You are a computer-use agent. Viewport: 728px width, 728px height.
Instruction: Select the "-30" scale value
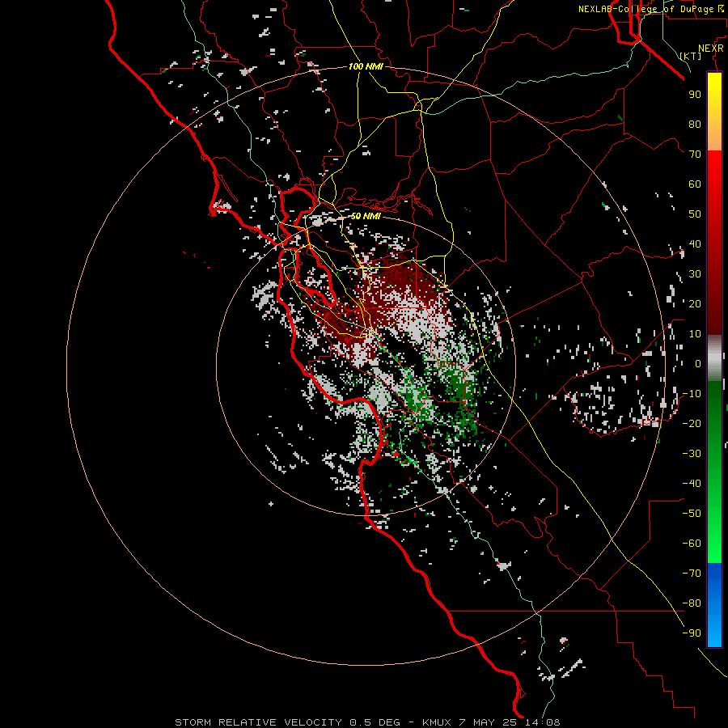pos(692,454)
